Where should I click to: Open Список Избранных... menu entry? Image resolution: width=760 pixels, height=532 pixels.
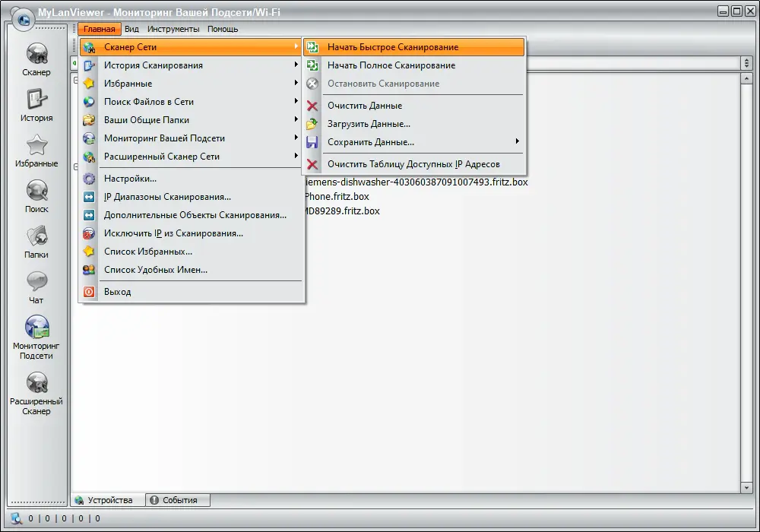coord(192,252)
